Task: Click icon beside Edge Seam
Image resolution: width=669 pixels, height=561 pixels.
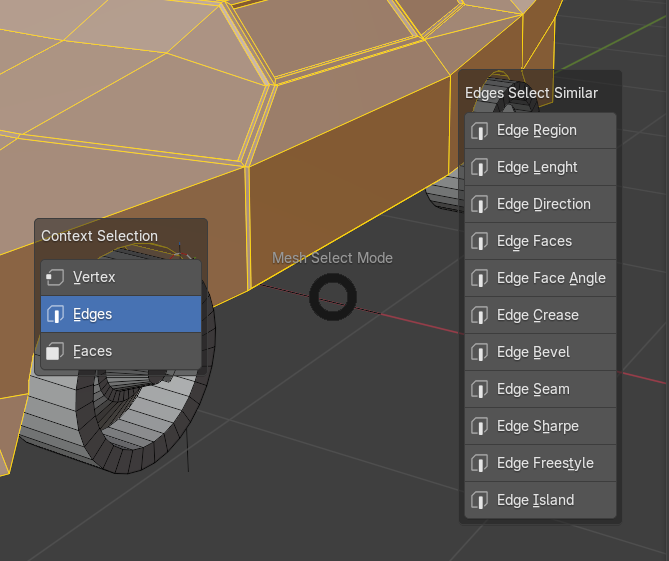Action: (x=479, y=390)
